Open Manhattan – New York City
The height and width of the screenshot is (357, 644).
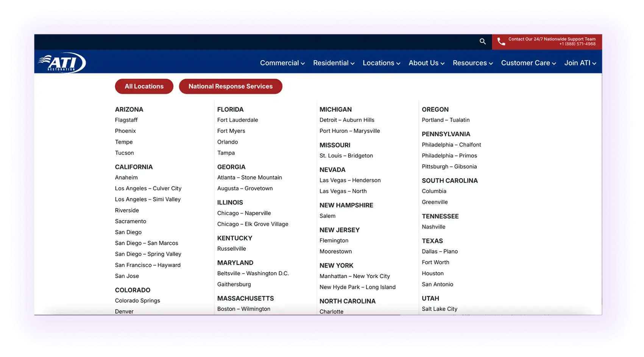coord(355,276)
